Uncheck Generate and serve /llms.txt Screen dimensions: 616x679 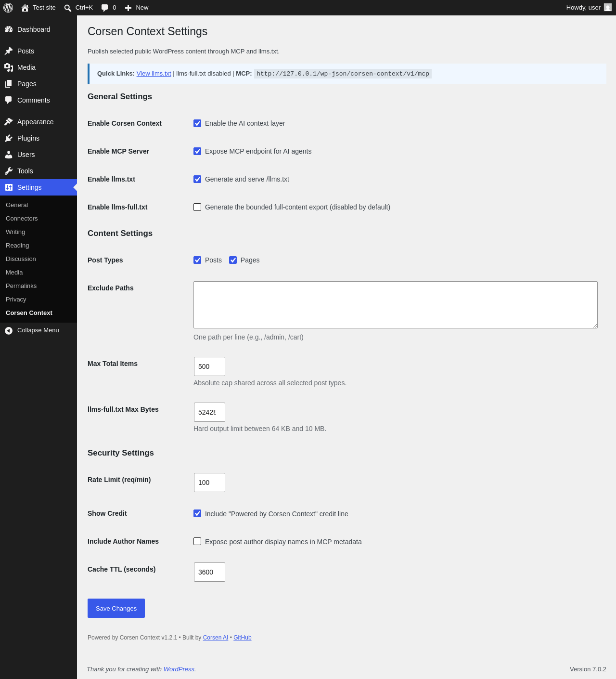[197, 179]
